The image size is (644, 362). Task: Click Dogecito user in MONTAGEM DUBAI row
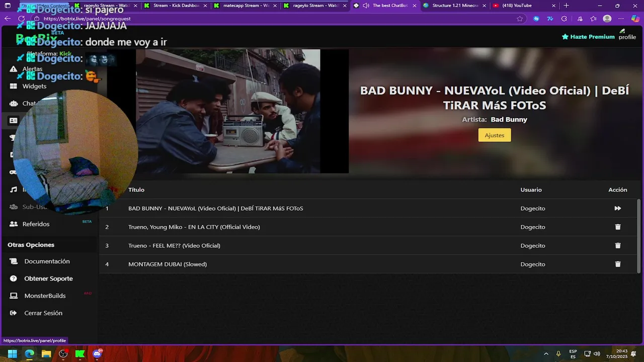point(533,264)
